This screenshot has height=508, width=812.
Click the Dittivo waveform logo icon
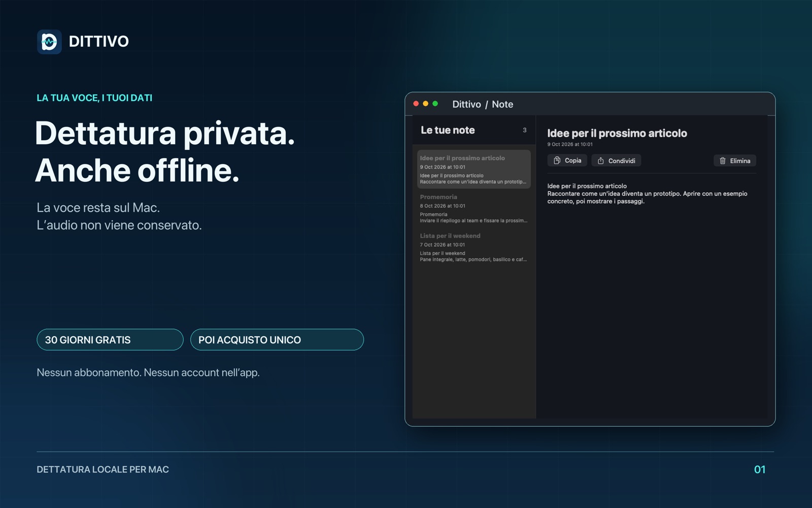[49, 42]
